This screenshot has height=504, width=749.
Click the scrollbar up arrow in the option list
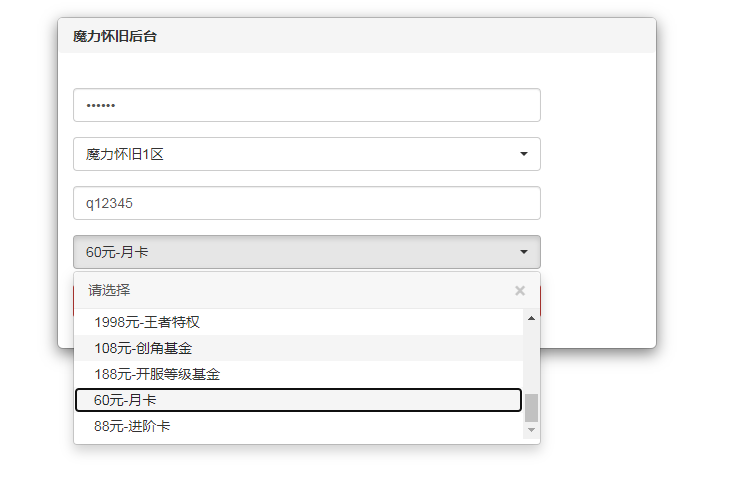pos(531,318)
